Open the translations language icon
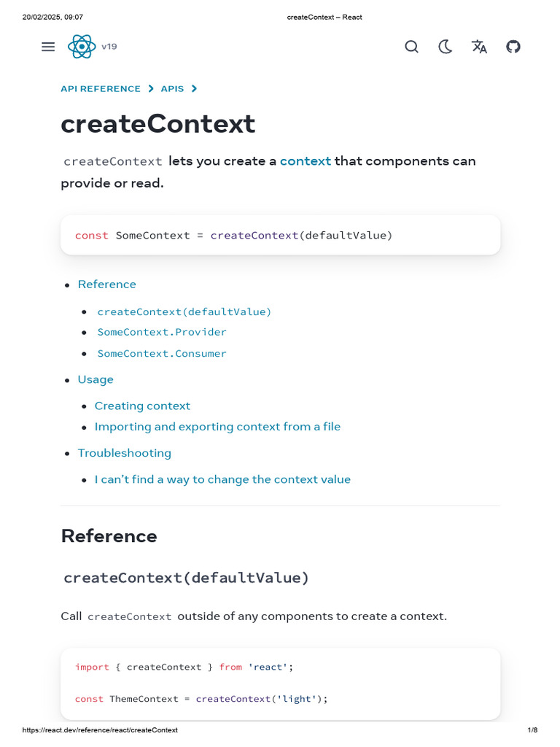 479,47
